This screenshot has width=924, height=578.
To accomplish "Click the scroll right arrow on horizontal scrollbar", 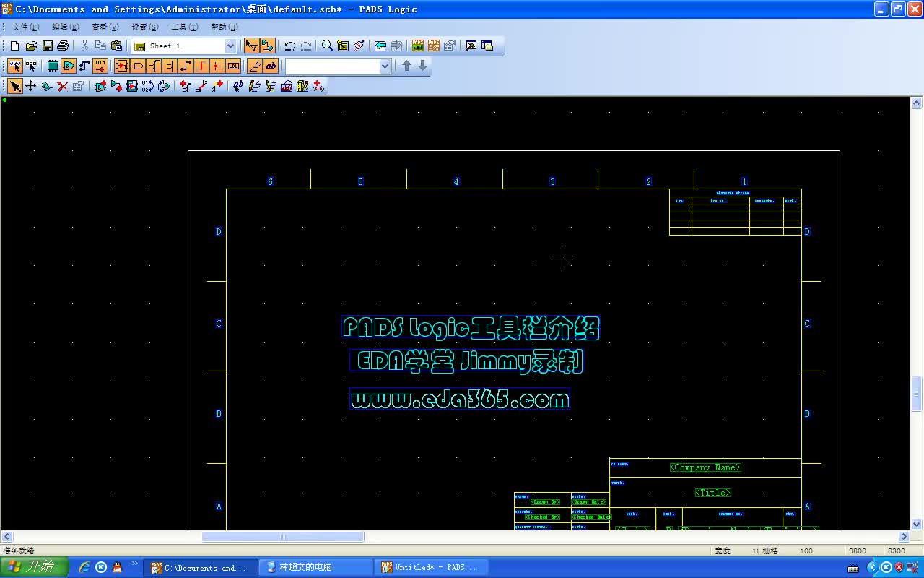I will click(904, 536).
